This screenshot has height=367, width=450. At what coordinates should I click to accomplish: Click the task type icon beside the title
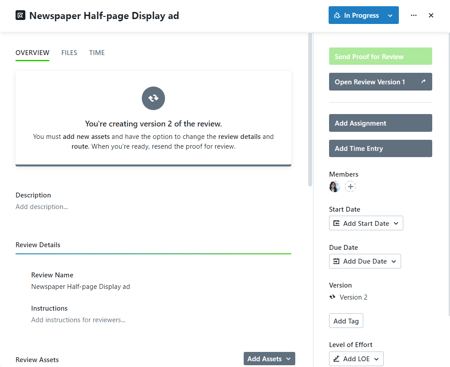[20, 15]
